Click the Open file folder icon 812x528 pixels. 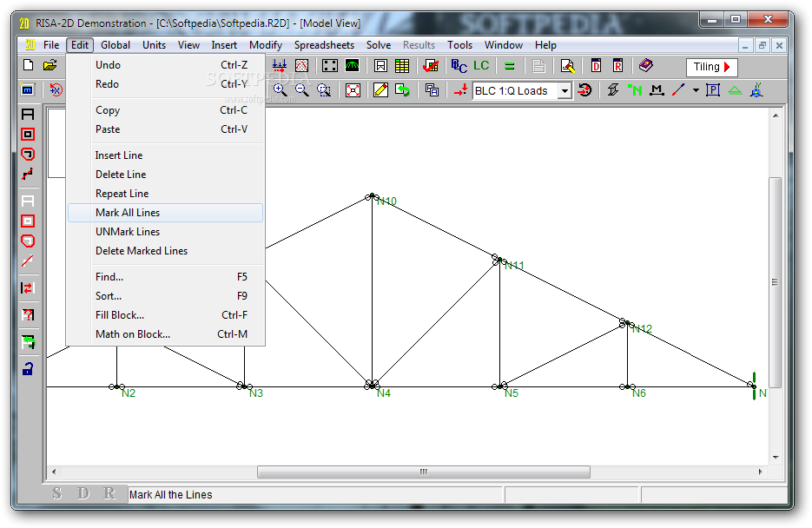tap(50, 65)
